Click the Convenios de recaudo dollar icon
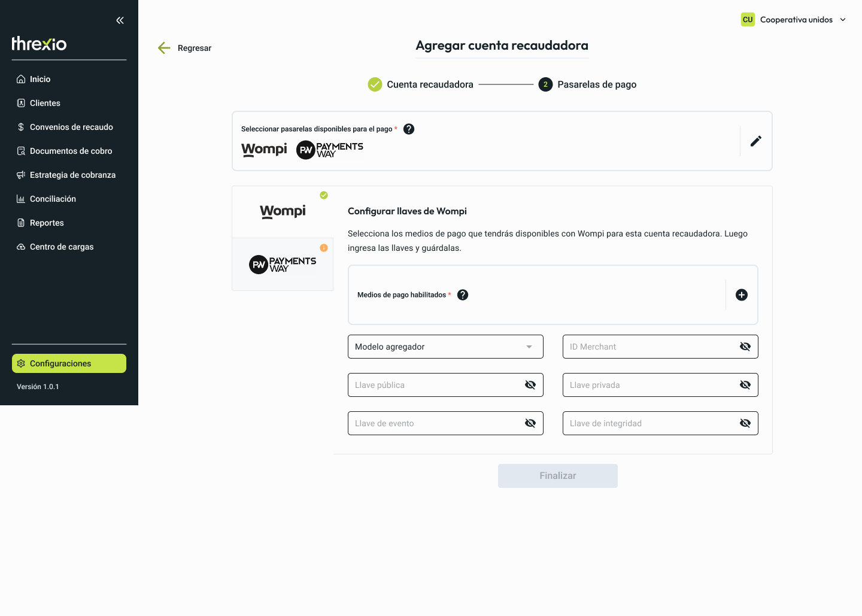 (x=21, y=127)
